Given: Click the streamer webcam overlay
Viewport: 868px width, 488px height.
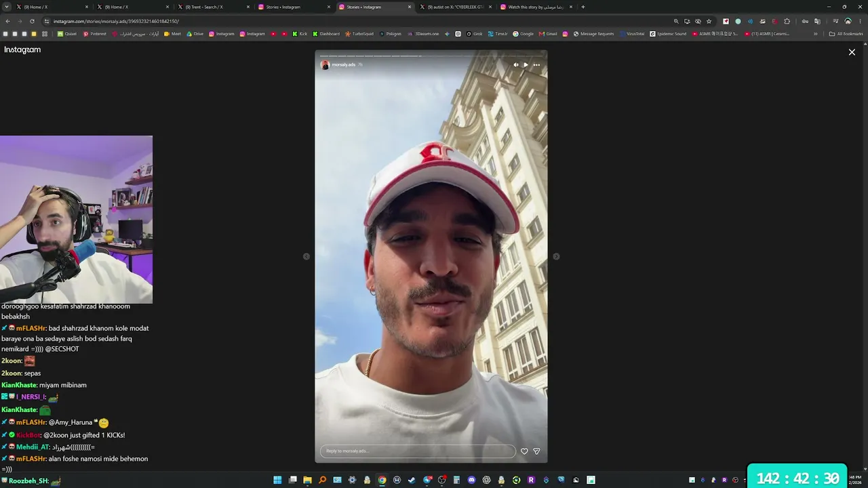Looking at the screenshot, I should click(76, 220).
